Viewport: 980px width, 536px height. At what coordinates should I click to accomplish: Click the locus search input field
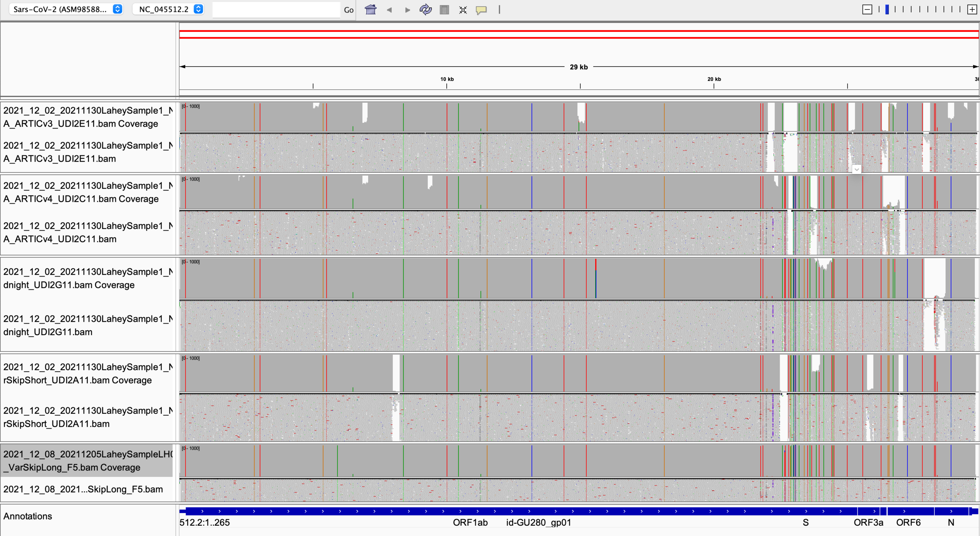[x=276, y=10]
